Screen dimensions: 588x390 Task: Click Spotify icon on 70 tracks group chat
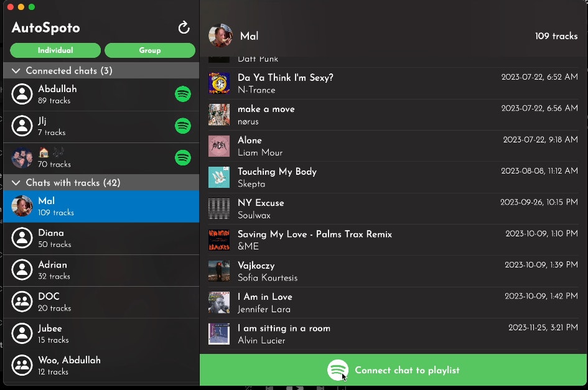click(183, 157)
